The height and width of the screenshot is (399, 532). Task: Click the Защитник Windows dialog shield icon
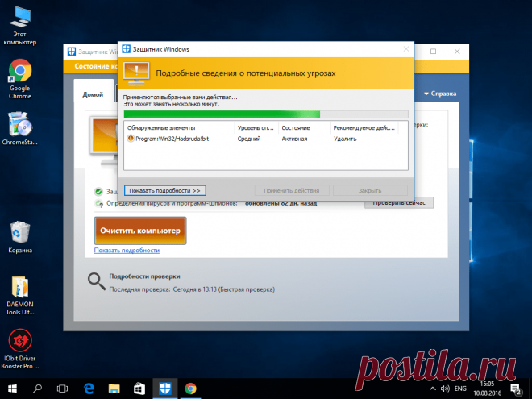click(126, 49)
